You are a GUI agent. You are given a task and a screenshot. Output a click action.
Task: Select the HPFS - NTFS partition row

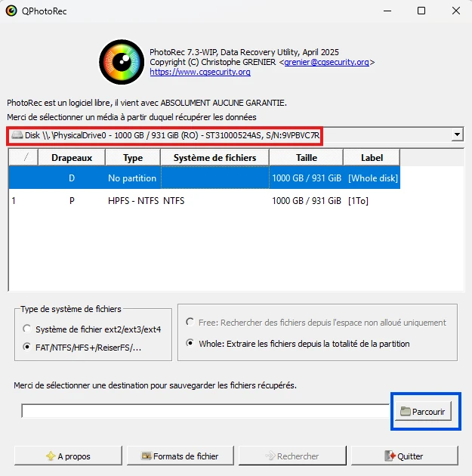point(205,201)
